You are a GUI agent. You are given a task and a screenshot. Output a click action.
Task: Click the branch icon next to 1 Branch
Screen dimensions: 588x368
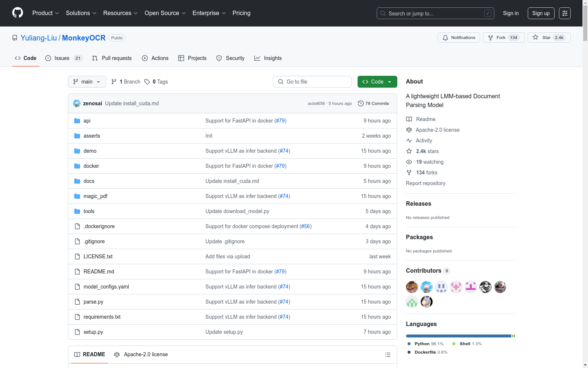click(x=114, y=82)
